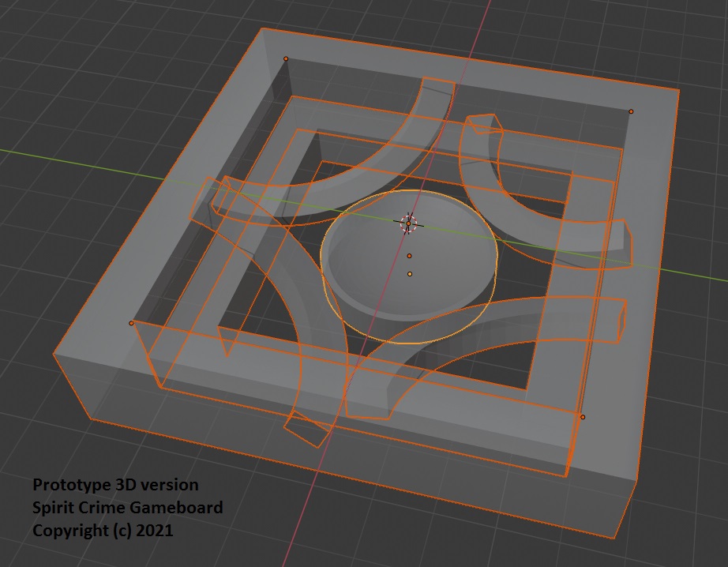Click the 'Spirit Crime Gameboard' caption
Screen dimensions: 728x567
point(128,507)
